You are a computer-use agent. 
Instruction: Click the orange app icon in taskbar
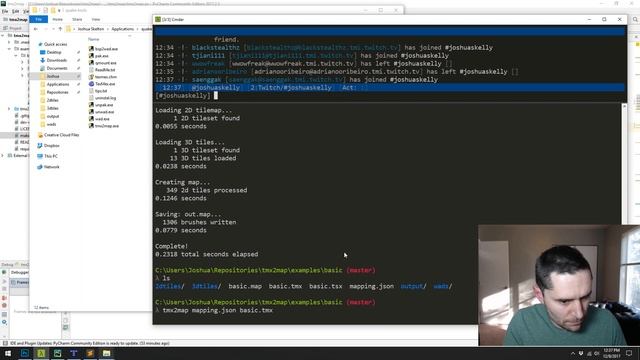pos(90,353)
